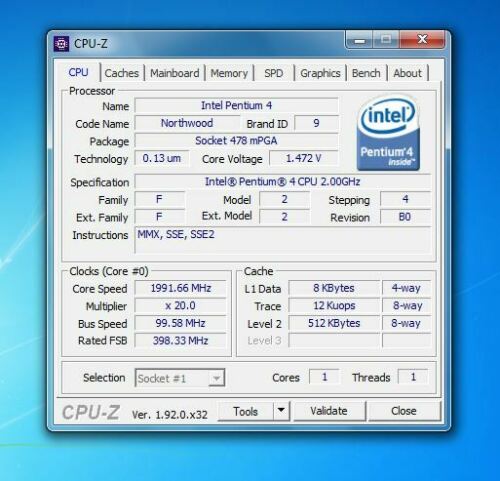This screenshot has width=500, height=481.
Task: Open the Bench tab
Action: [x=366, y=73]
